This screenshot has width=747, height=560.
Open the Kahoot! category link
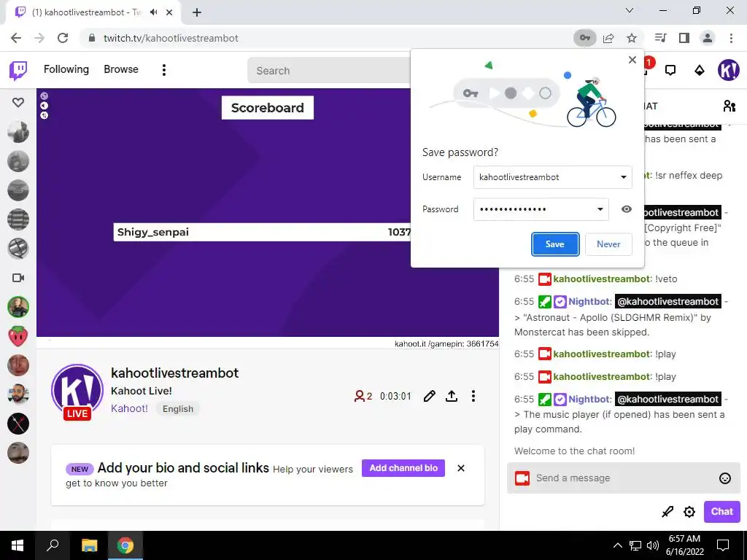point(129,408)
